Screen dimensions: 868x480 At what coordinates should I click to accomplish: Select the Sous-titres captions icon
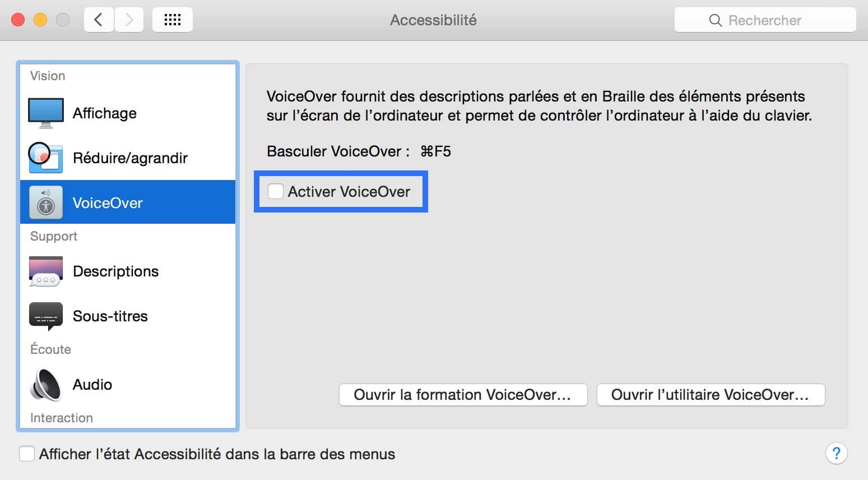coord(46,316)
